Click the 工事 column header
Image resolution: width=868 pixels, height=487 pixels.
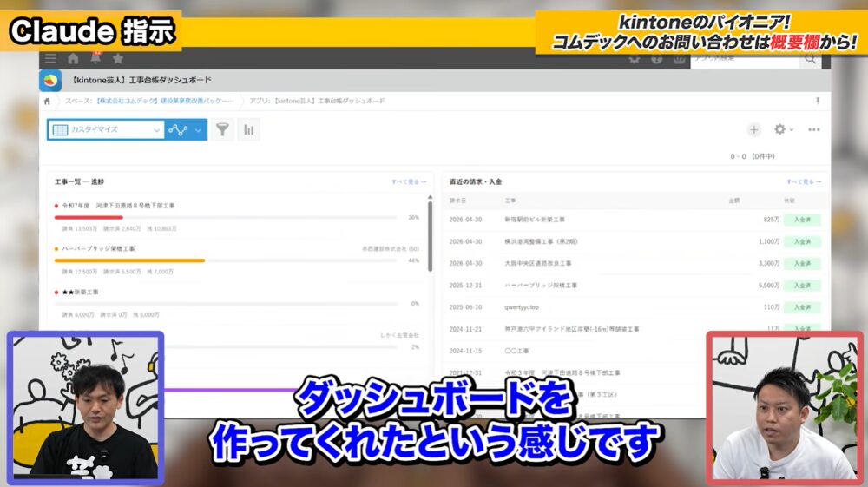(510, 201)
